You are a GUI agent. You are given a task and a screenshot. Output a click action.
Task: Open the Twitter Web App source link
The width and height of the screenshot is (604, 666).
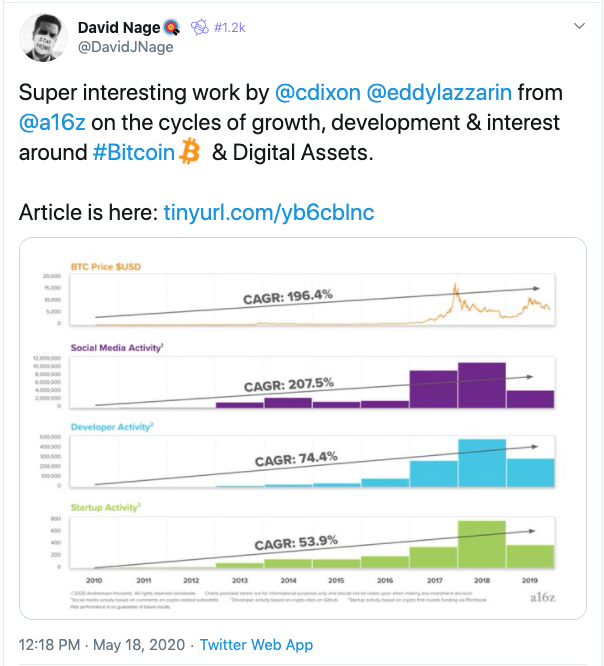256,645
